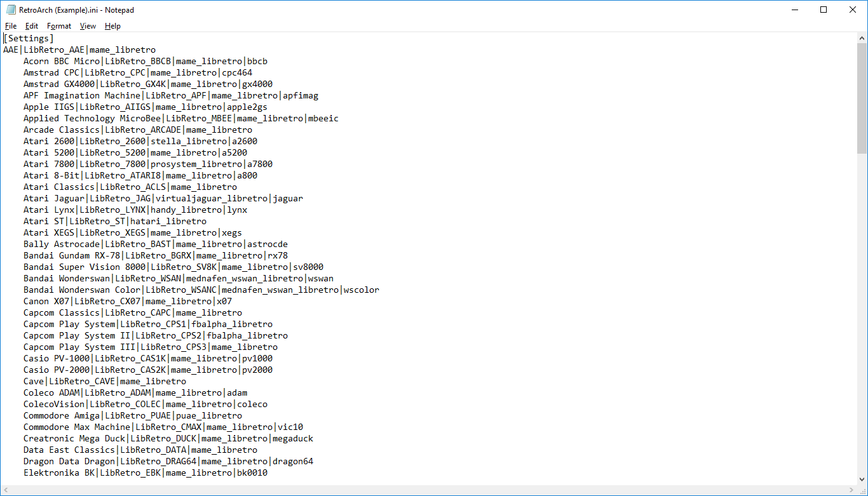Open the File menu
Viewport: 868px width, 496px height.
(x=11, y=26)
